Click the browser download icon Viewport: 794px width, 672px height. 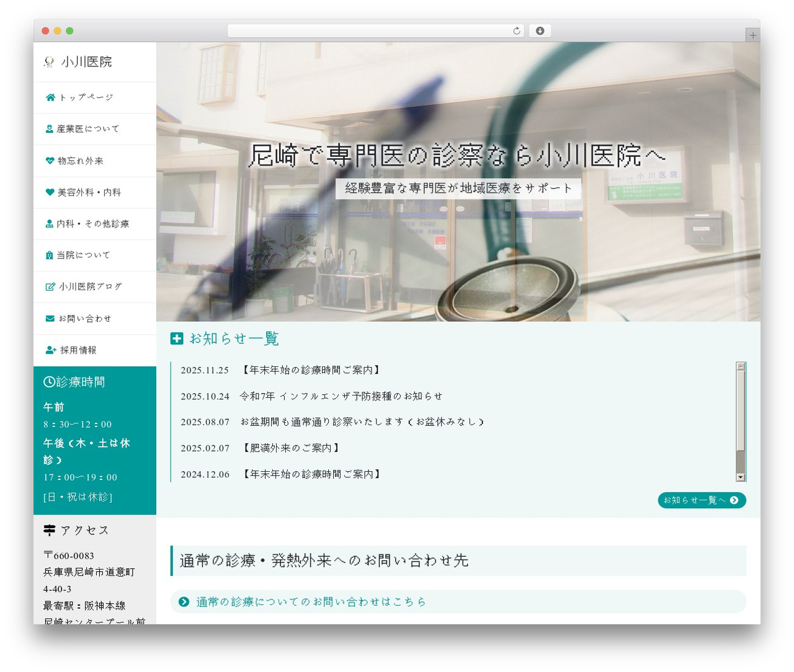click(540, 31)
